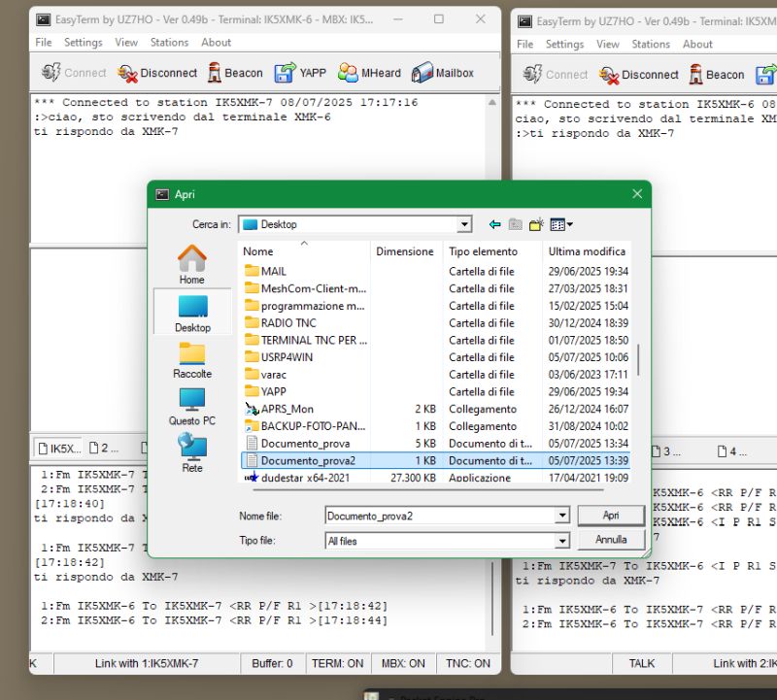Open the MHeard list in left window
This screenshot has width=777, height=700.
[369, 73]
